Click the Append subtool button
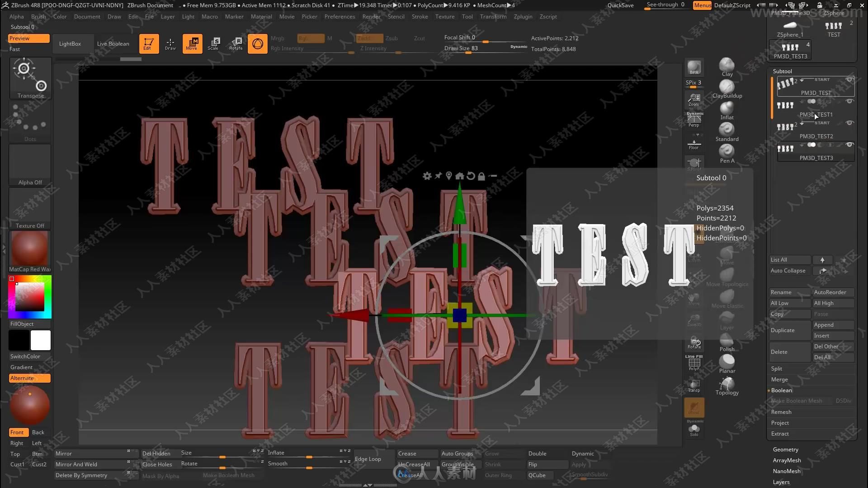868x488 pixels. (833, 325)
